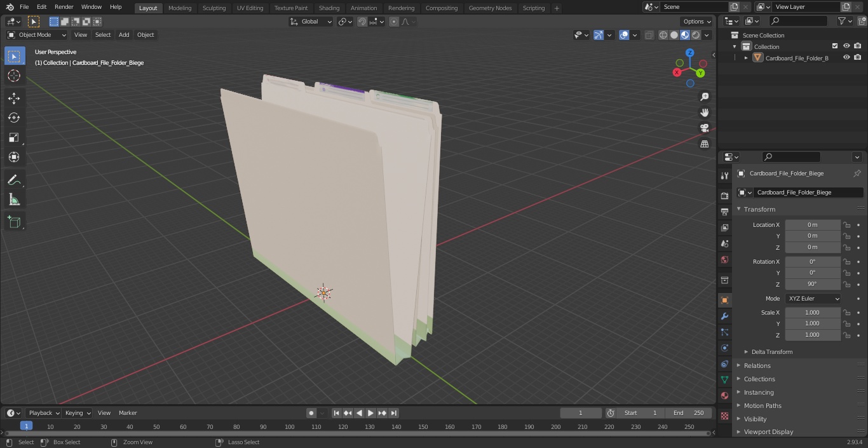The height and width of the screenshot is (448, 868).
Task: Expand the Relations panel
Action: tap(757, 365)
